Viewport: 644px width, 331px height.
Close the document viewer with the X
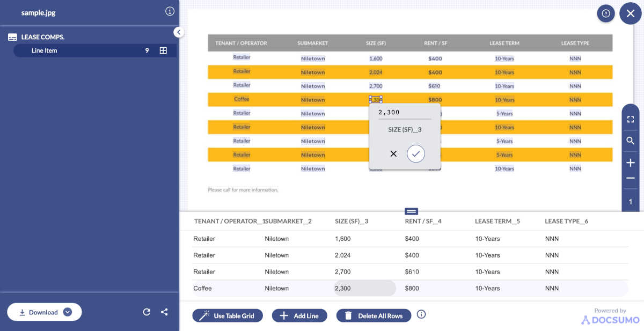click(631, 13)
